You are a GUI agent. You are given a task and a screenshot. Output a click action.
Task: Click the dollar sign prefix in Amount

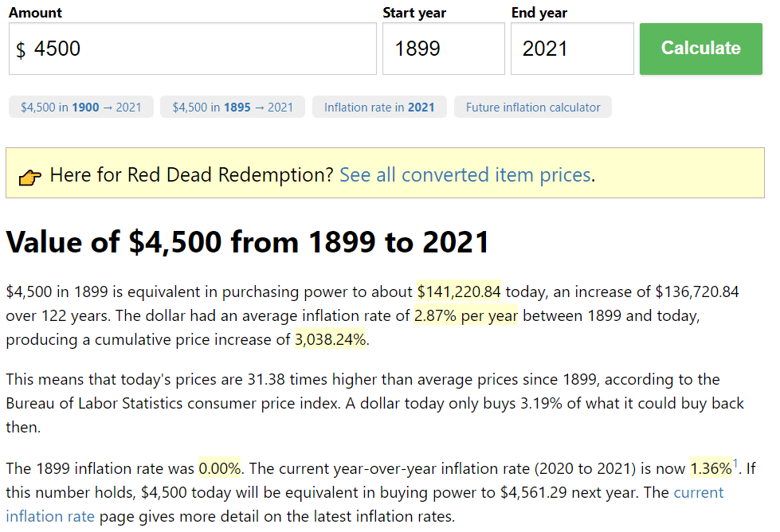[20, 49]
